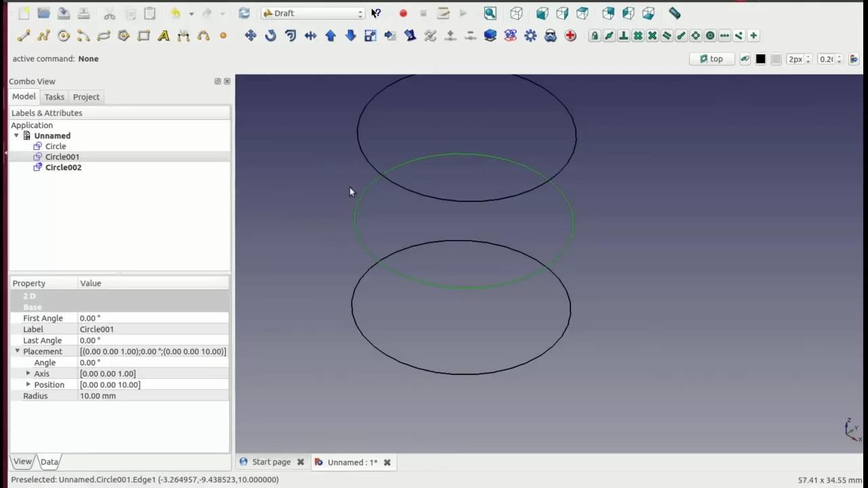Image resolution: width=868 pixels, height=488 pixels.
Task: Toggle snap to grid
Action: pyautogui.click(x=637, y=36)
